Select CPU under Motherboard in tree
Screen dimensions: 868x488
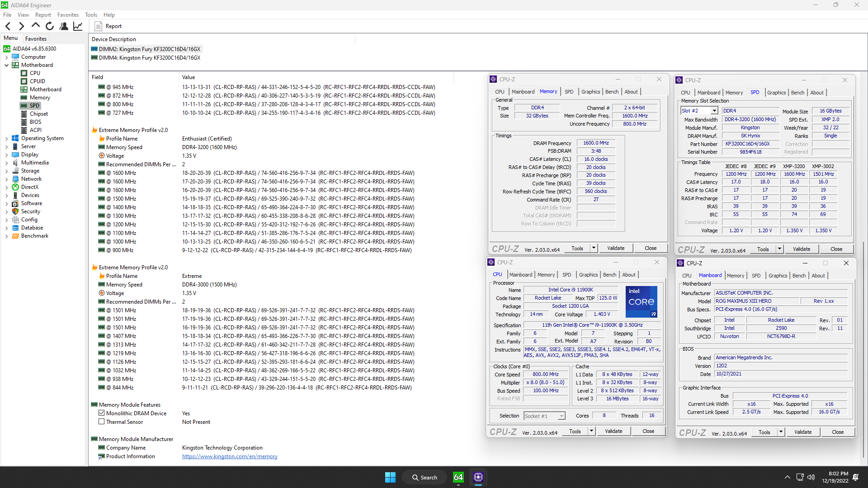tap(35, 73)
